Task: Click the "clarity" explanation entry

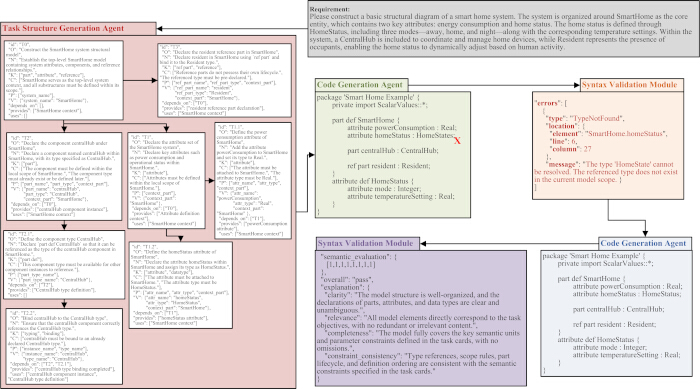Action: [x=408, y=302]
